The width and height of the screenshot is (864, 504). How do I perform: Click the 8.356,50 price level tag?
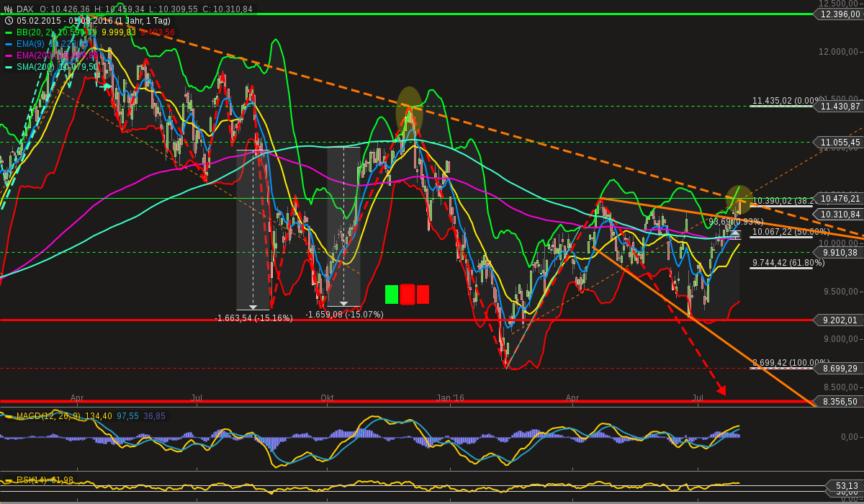839,401
